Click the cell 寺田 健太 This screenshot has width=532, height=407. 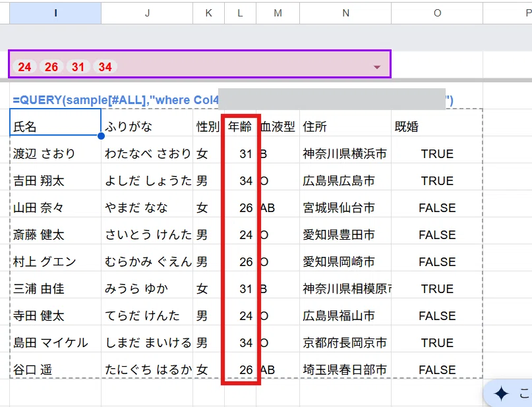pos(55,312)
